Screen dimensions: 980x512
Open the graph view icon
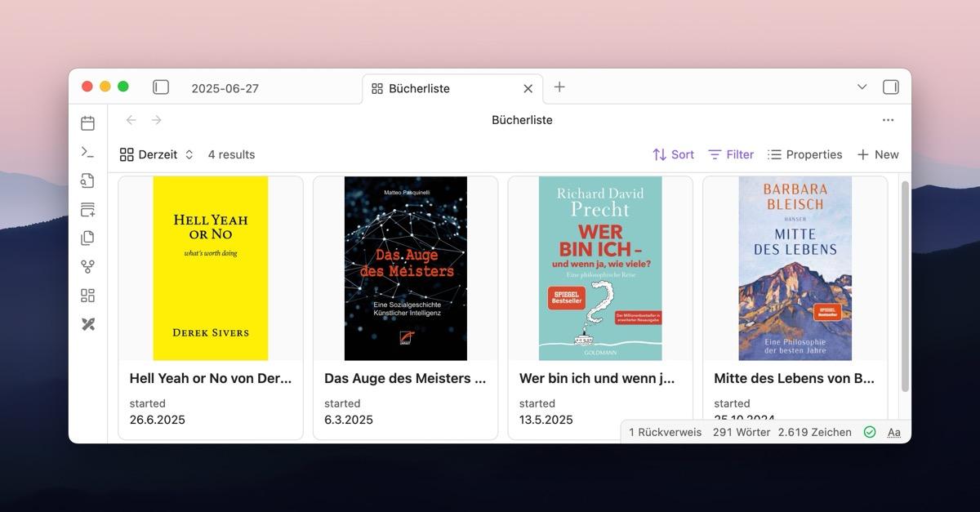87,267
